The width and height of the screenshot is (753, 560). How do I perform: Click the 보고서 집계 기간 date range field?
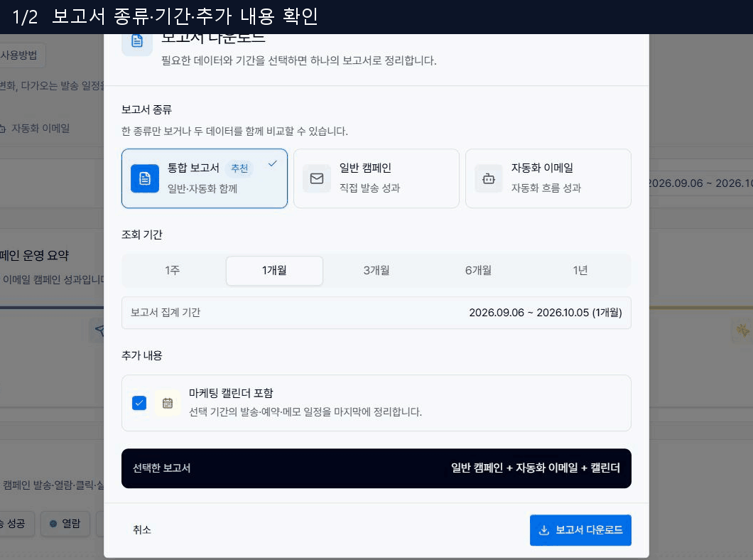(376, 313)
